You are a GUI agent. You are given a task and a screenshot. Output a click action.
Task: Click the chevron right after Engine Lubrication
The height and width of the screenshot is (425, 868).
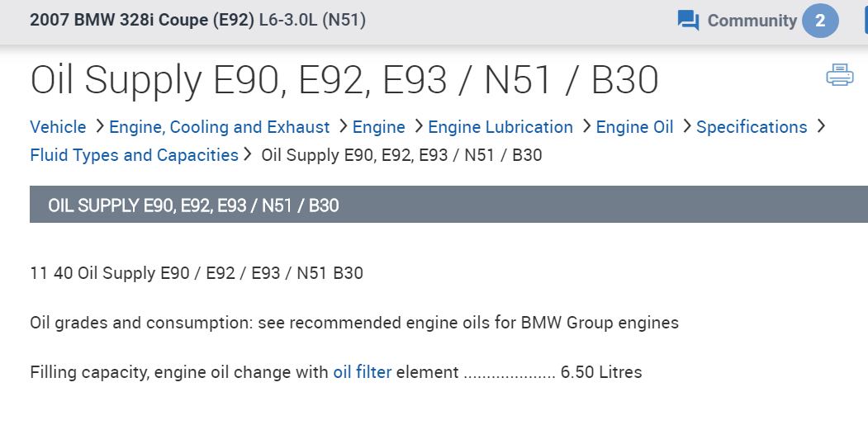click(585, 126)
